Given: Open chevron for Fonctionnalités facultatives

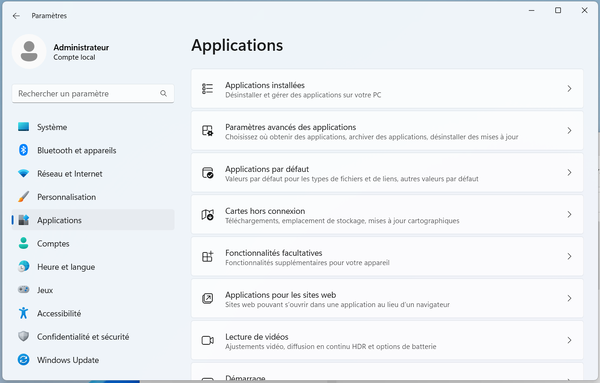Looking at the screenshot, I should click(x=569, y=256).
